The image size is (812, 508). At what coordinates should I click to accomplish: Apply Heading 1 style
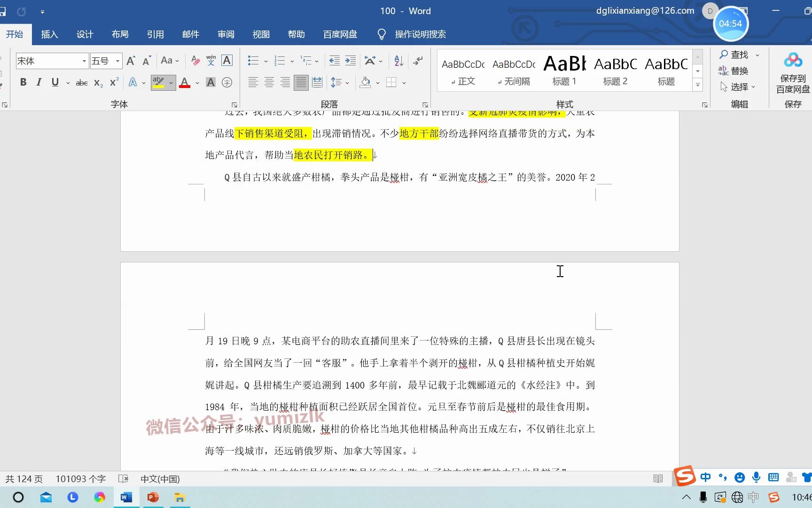(564, 70)
